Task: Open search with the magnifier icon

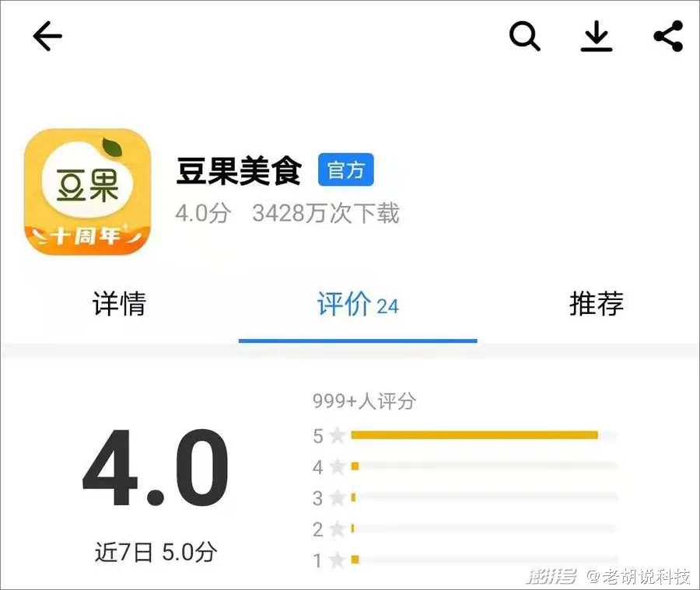Action: [524, 37]
